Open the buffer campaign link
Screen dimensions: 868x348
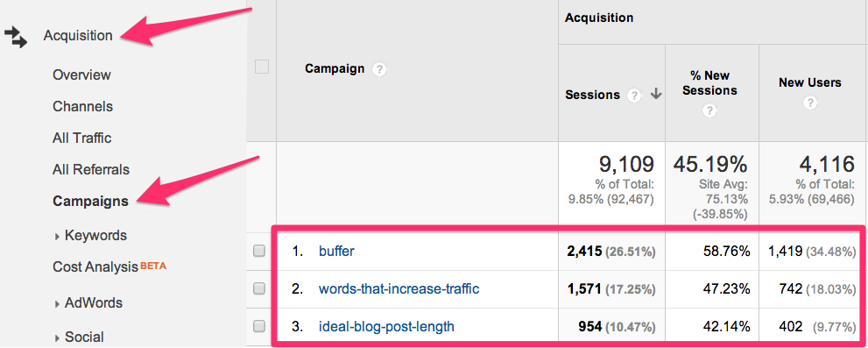(x=336, y=251)
